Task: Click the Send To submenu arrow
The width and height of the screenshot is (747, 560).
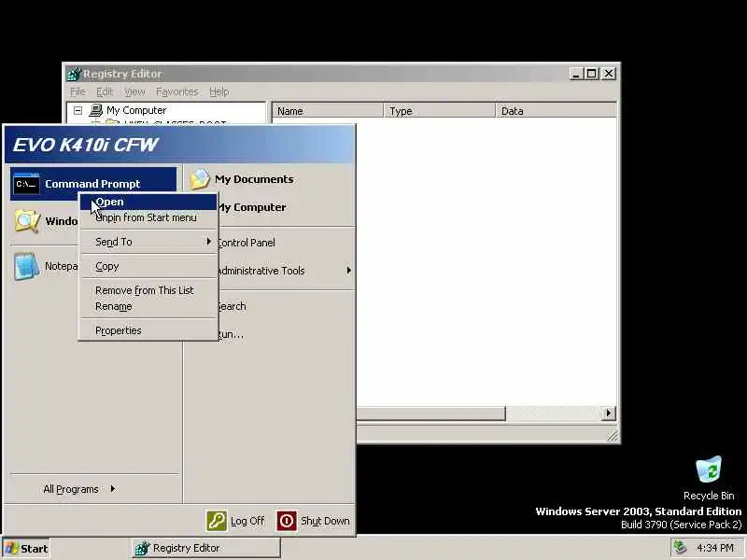Action: click(x=208, y=242)
